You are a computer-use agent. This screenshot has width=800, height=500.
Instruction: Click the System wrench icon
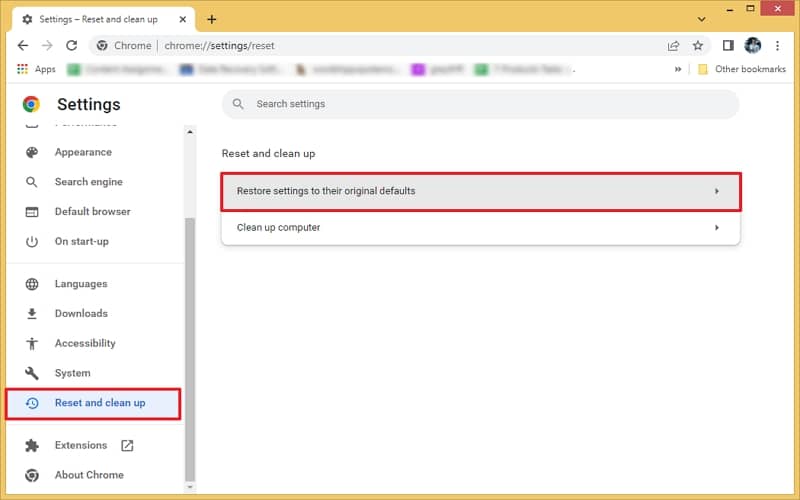[x=32, y=373]
